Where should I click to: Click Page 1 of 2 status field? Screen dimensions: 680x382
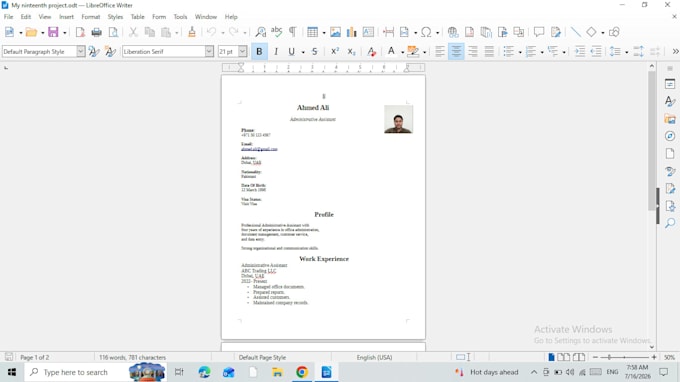click(x=35, y=357)
